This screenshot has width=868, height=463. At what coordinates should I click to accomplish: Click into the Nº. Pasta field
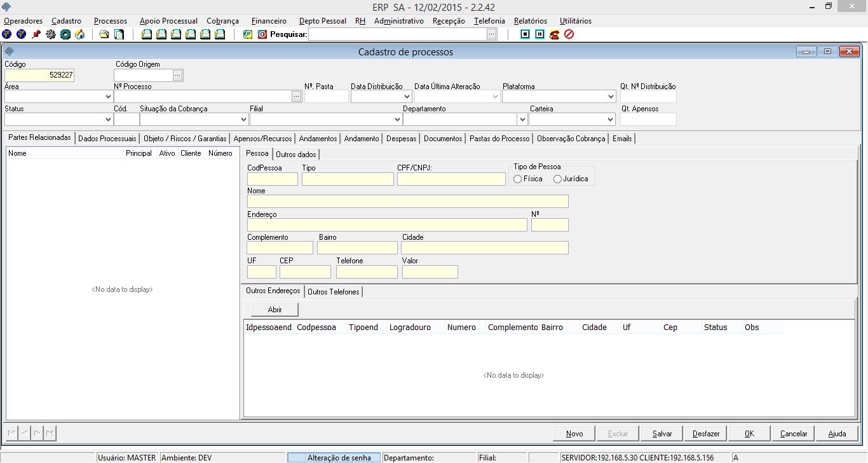[x=327, y=97]
